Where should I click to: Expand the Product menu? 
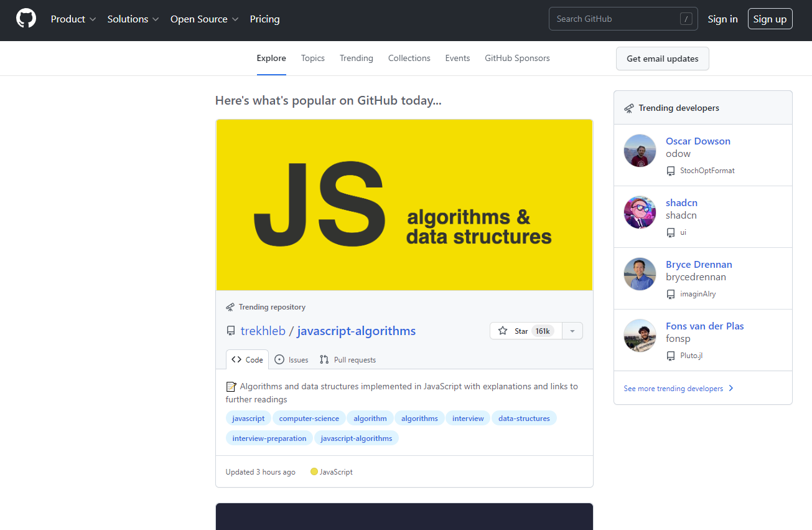73,19
